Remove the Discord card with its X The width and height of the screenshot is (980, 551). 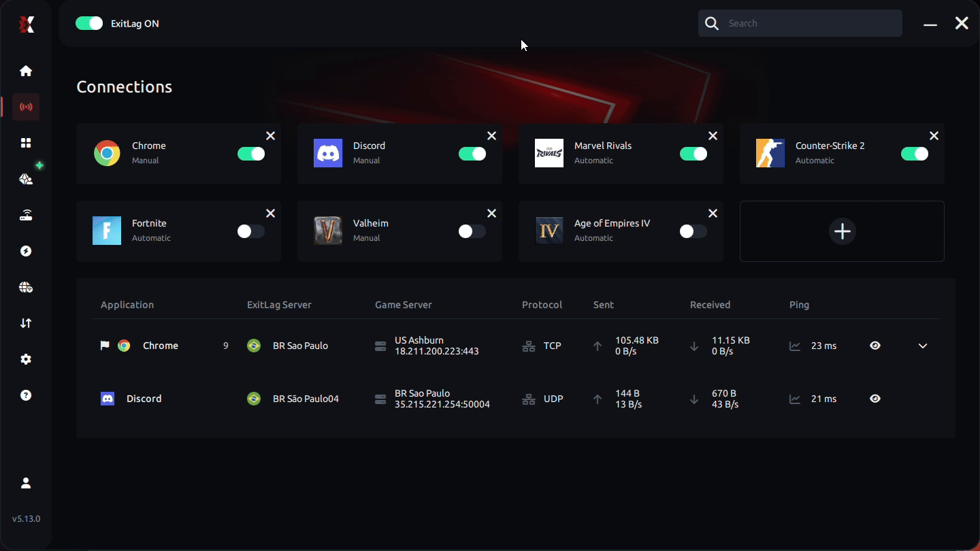coord(491,136)
